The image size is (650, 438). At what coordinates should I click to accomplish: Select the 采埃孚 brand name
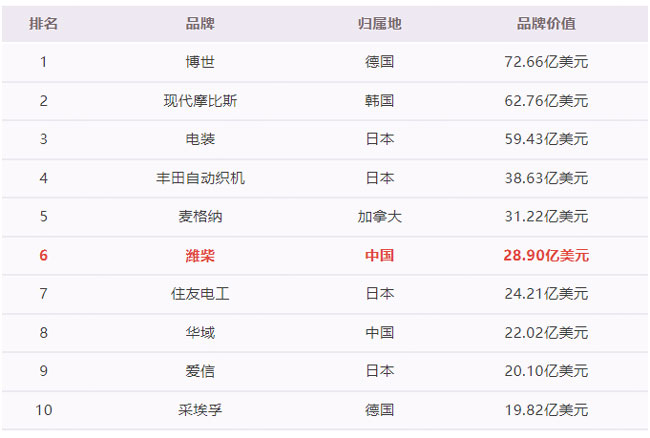[x=200, y=410]
